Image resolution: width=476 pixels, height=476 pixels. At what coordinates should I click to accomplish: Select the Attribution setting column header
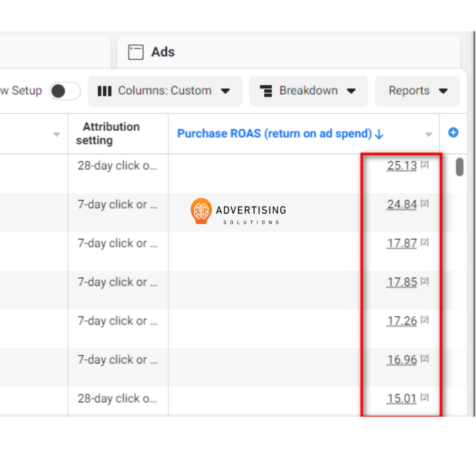click(x=111, y=134)
